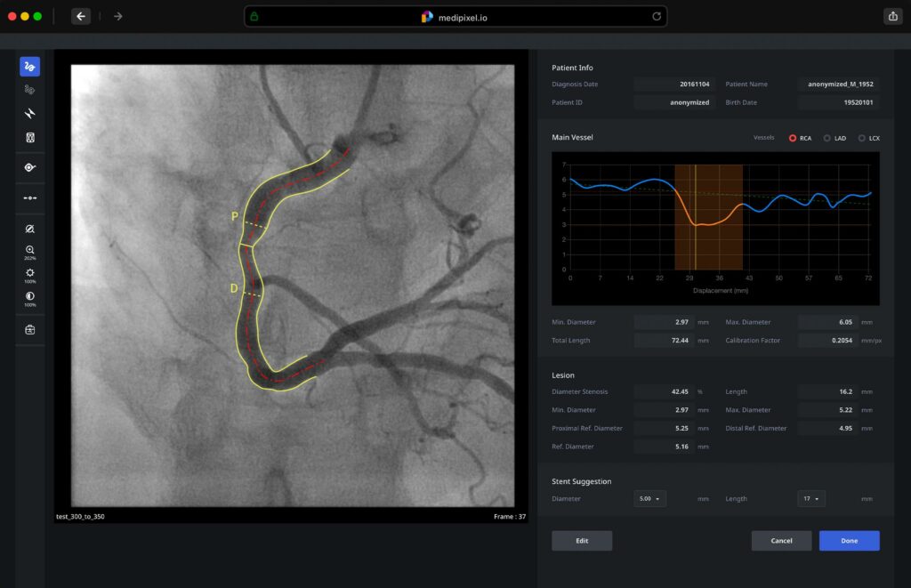
Task: Select the LAD vessel radio button
Action: [x=827, y=138]
